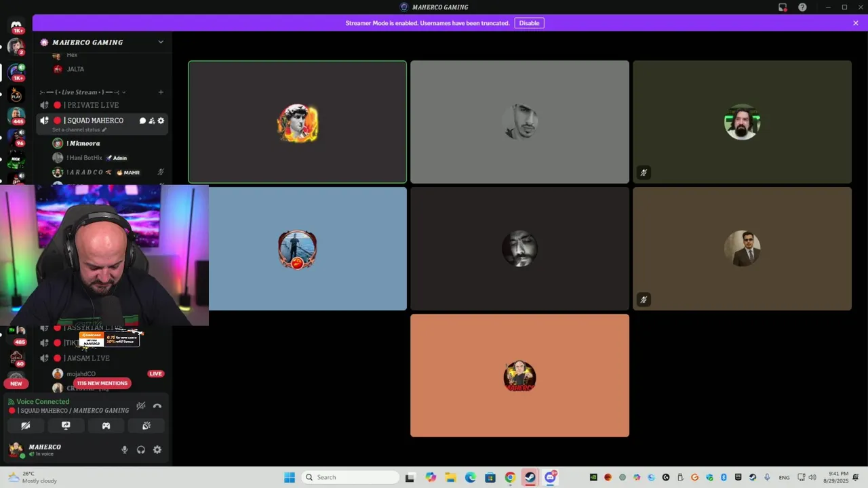This screenshot has width=868, height=488.
Task: Open user settings gear
Action: tap(157, 449)
